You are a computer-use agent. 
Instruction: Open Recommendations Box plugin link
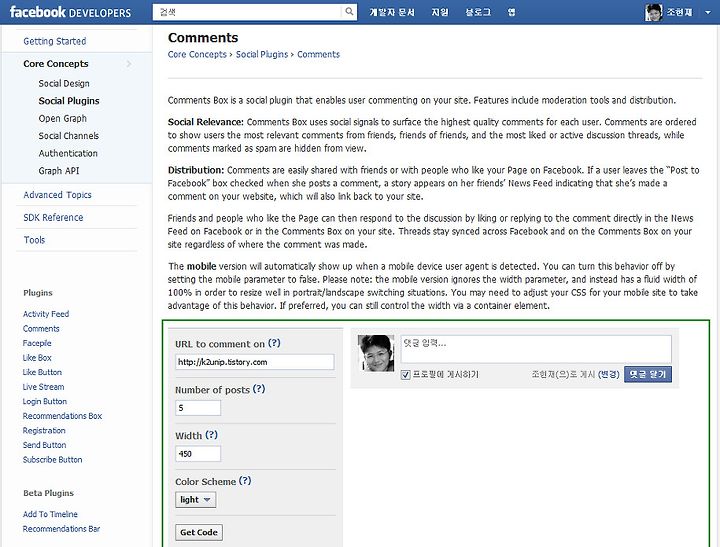(62, 416)
